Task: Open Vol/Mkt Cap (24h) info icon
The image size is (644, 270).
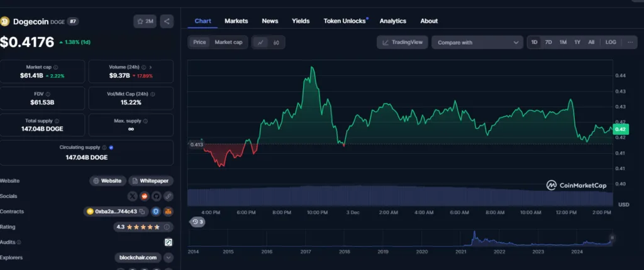Action: [153, 94]
